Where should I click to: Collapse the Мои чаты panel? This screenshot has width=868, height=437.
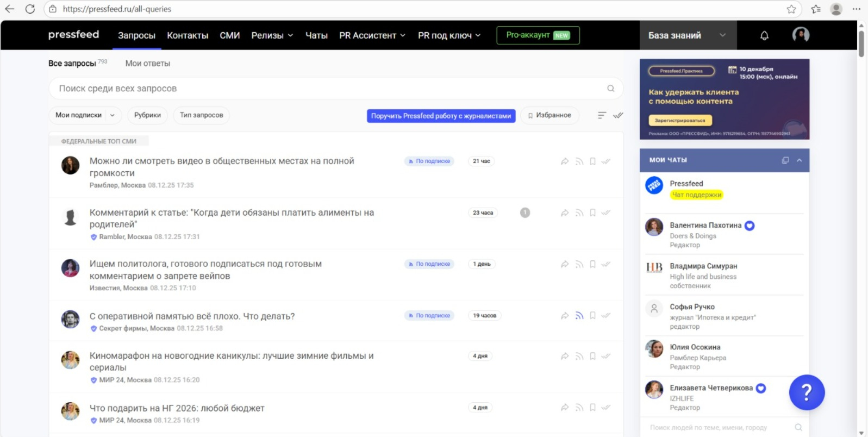click(x=799, y=160)
